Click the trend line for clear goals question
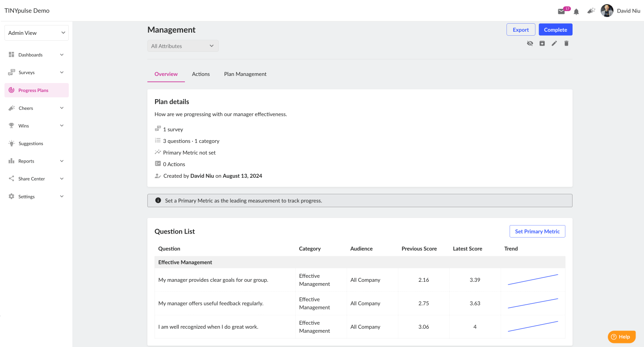 pyautogui.click(x=533, y=280)
